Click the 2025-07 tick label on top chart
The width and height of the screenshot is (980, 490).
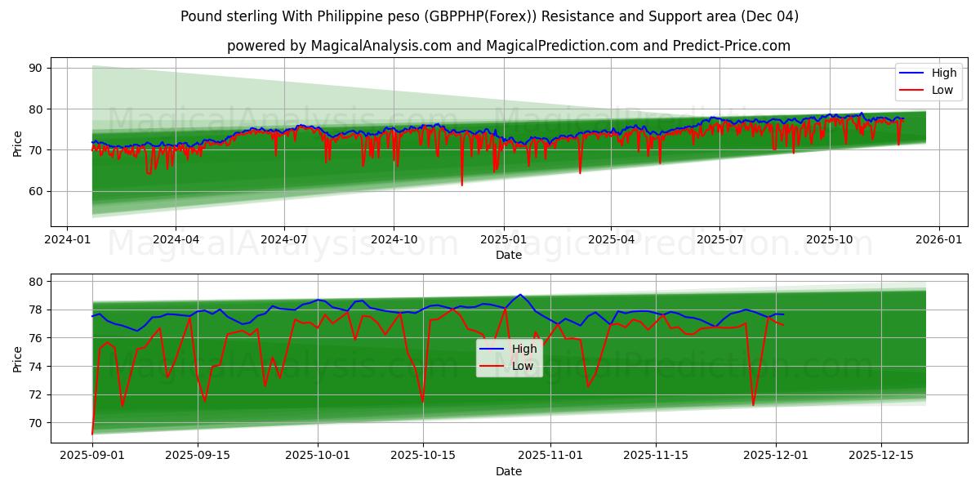[722, 235]
